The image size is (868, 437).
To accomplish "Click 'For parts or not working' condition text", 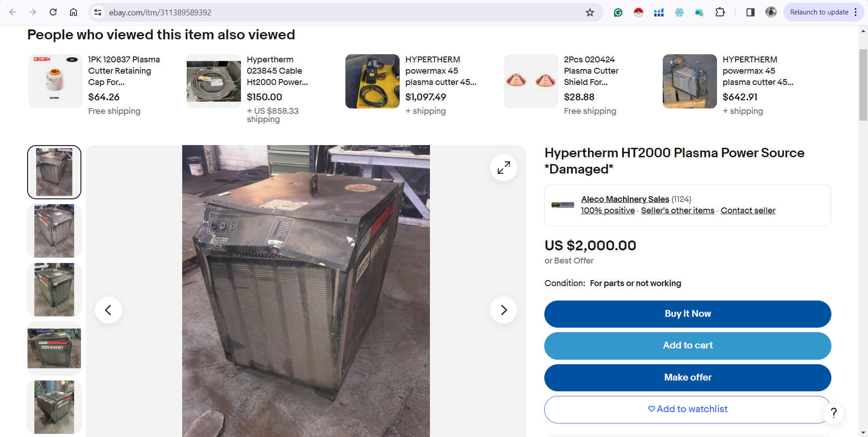I will (x=635, y=283).
